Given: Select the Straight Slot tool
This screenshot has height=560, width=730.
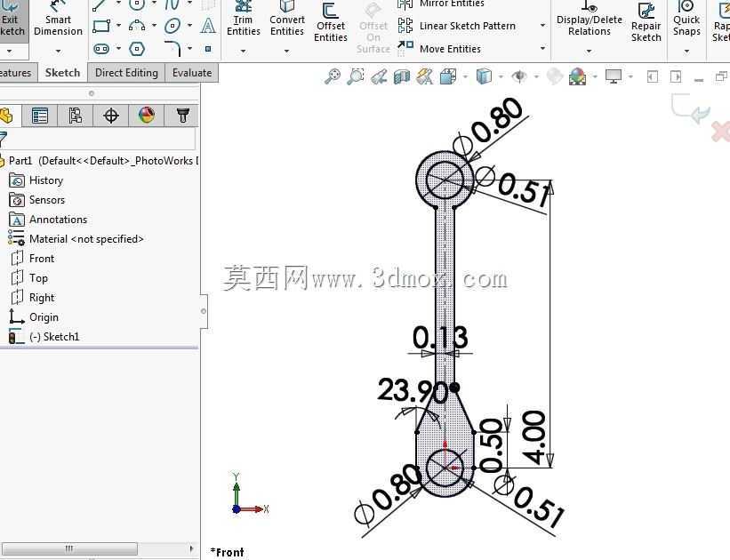Looking at the screenshot, I should point(101,48).
